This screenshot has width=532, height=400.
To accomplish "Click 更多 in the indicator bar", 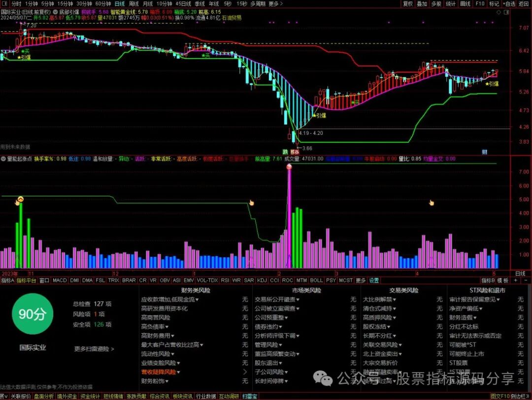I will coord(360,280).
